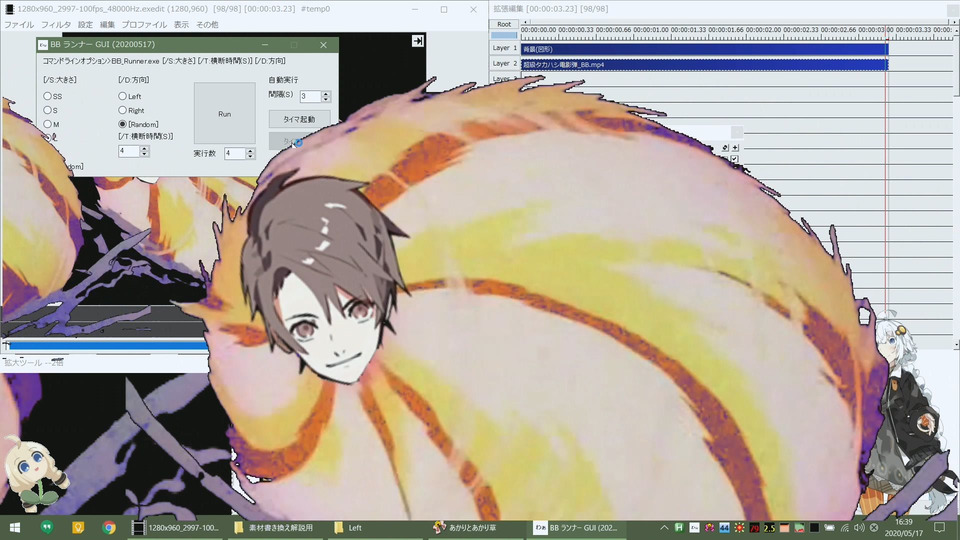The height and width of the screenshot is (540, 960).
Task: Select the S size radio button
Action: tap(47, 110)
